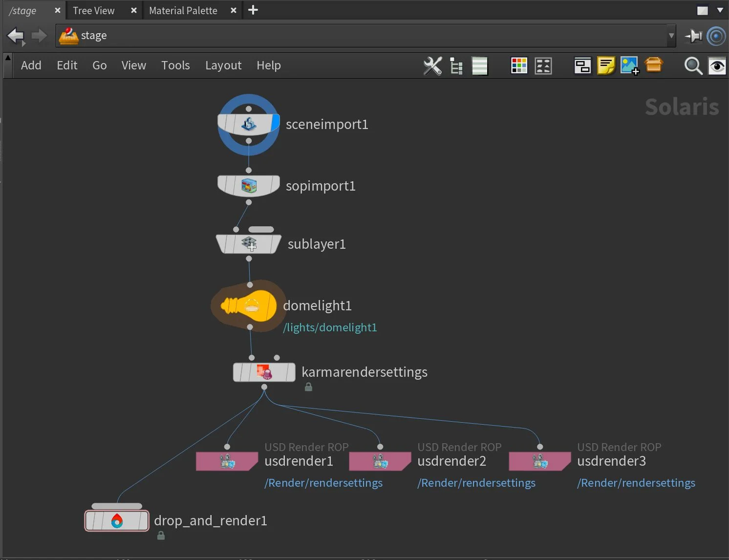Open the Add menu
The height and width of the screenshot is (560, 729).
click(x=31, y=65)
